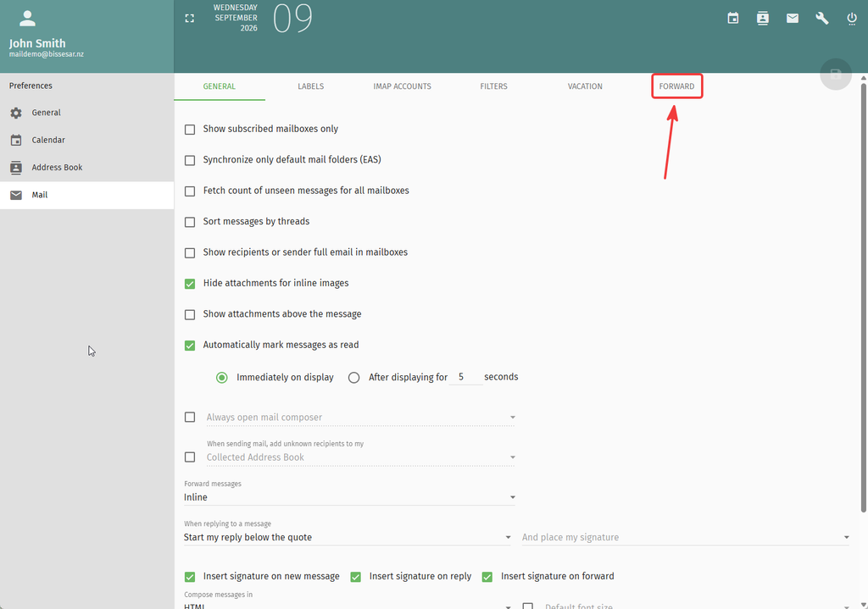The width and height of the screenshot is (868, 609).
Task: Go to mail via envelope icon
Action: coord(793,19)
